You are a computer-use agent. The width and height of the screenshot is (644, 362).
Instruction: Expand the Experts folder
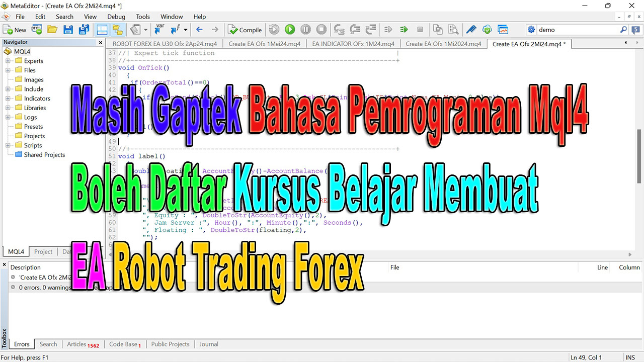click(8, 61)
